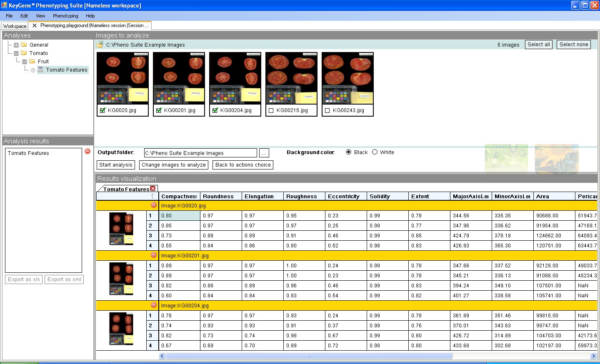
Task: Close the Phenotyping playground session tab
Action: [x=35, y=25]
